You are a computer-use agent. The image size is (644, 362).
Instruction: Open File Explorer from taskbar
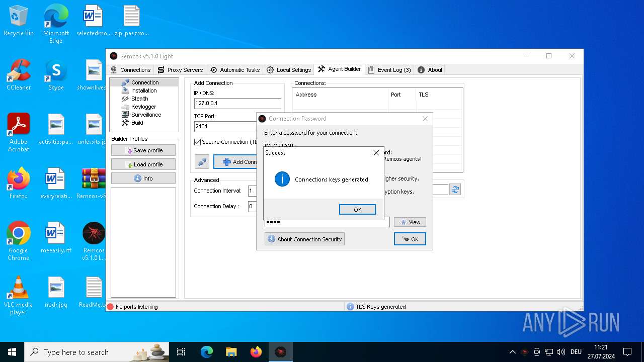tap(231, 352)
